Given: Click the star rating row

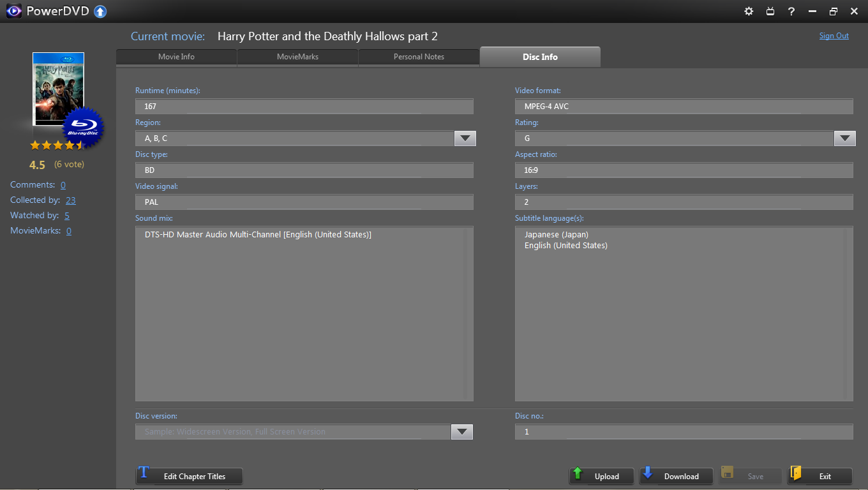Looking at the screenshot, I should tap(57, 145).
